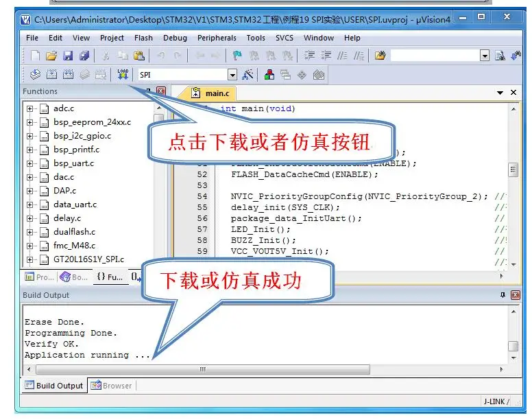Open the Peripherals menu
Image resolution: width=532 pixels, height=420 pixels.
pyautogui.click(x=217, y=38)
